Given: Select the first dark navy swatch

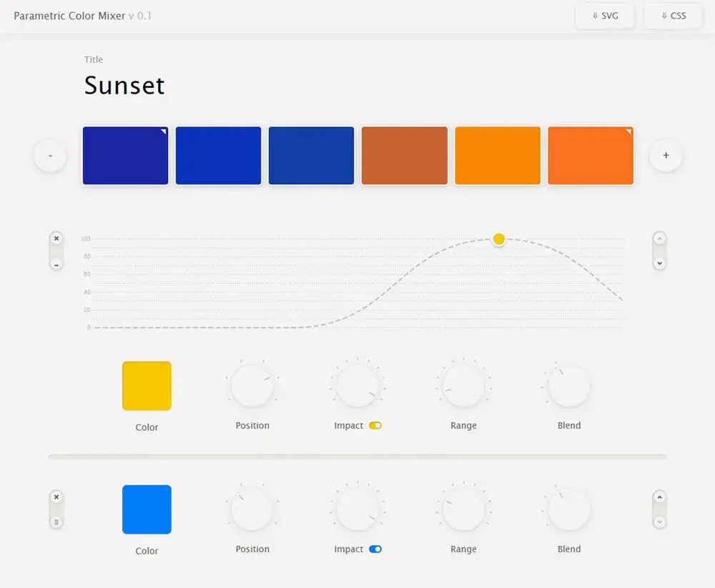Looking at the screenshot, I should tap(125, 155).
